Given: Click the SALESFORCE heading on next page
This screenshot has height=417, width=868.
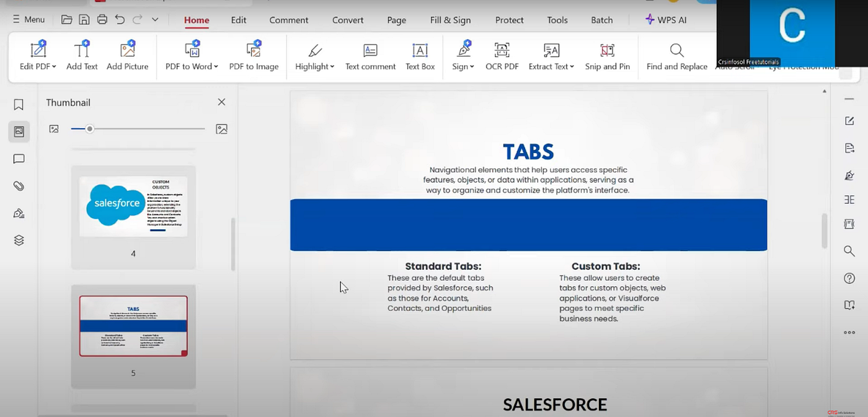Looking at the screenshot, I should [x=555, y=405].
